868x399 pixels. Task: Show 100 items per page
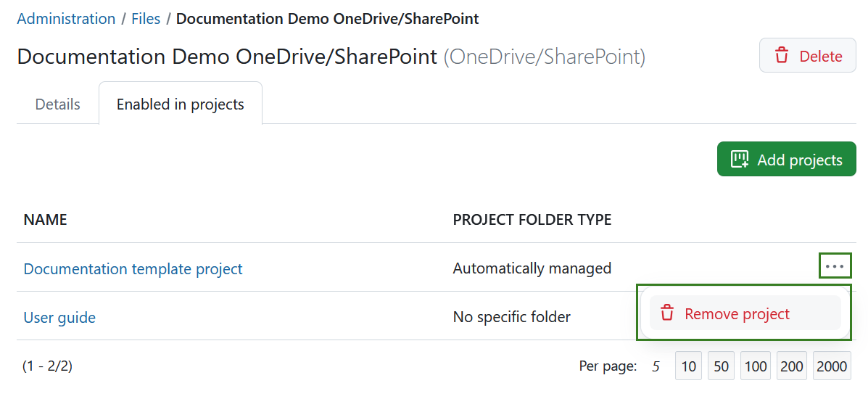[755, 366]
